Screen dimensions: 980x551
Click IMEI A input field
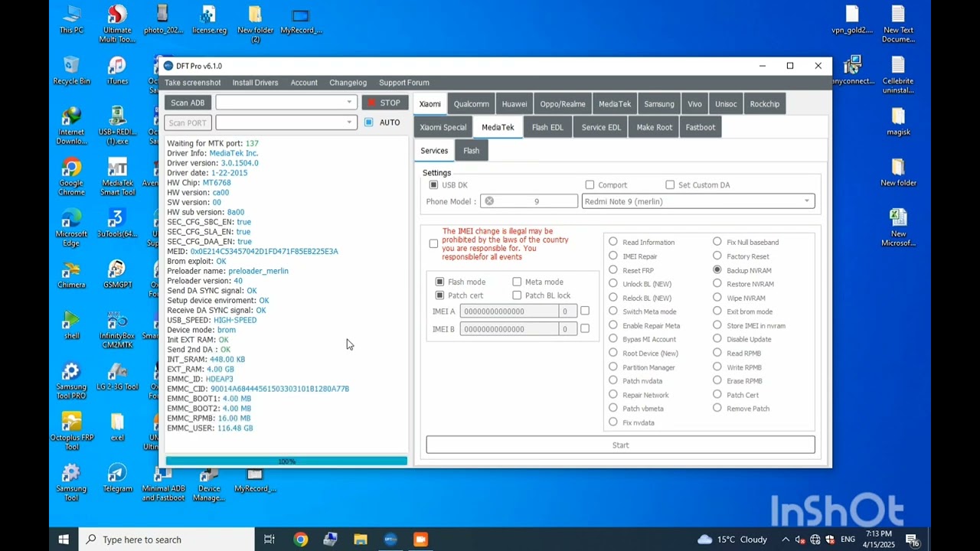pos(509,311)
